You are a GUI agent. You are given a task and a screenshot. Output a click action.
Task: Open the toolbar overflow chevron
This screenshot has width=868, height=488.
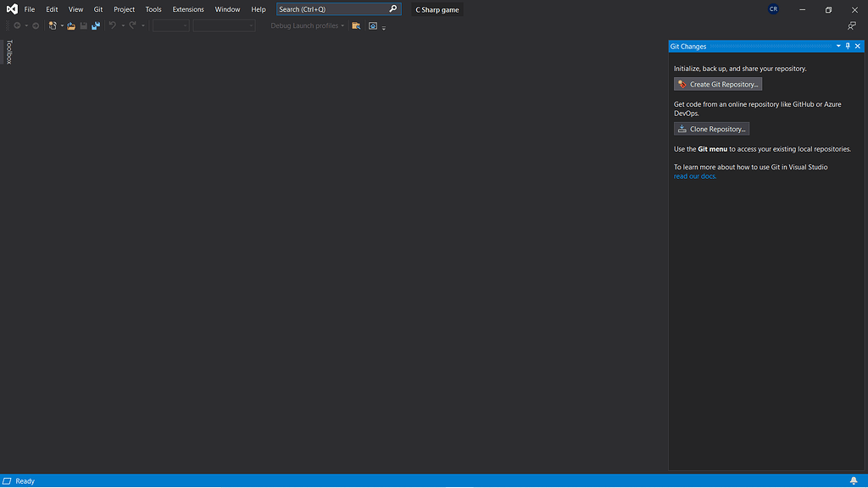pos(384,27)
